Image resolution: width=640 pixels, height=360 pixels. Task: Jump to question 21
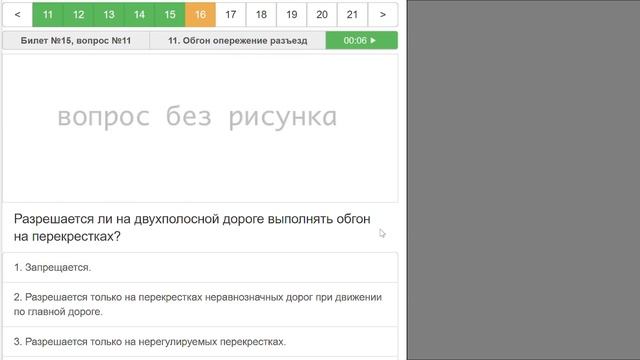click(x=353, y=15)
